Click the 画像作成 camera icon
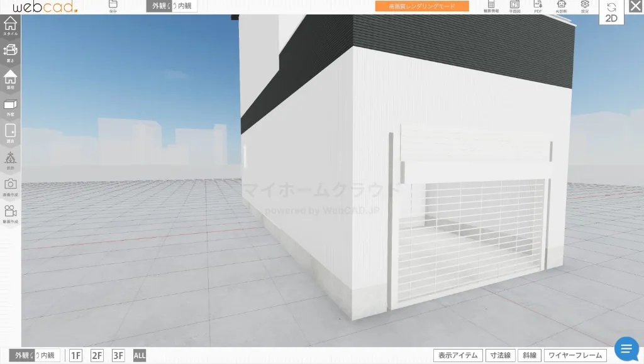 [x=10, y=187]
